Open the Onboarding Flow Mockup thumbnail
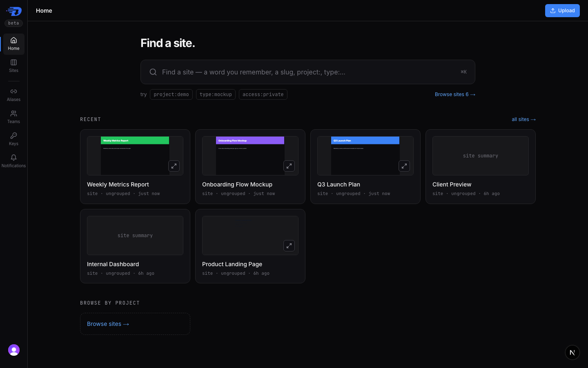The width and height of the screenshot is (588, 368). pyautogui.click(x=250, y=156)
